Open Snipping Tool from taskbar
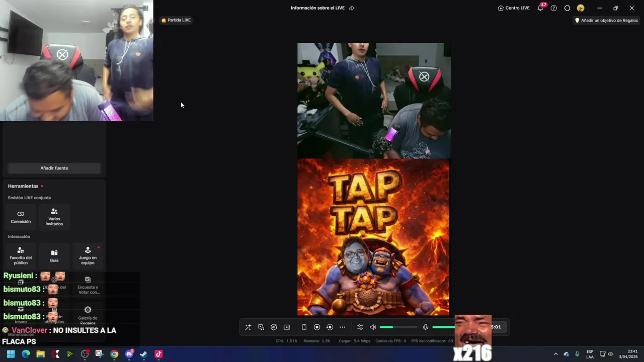This screenshot has width=644, height=362. pos(99,354)
